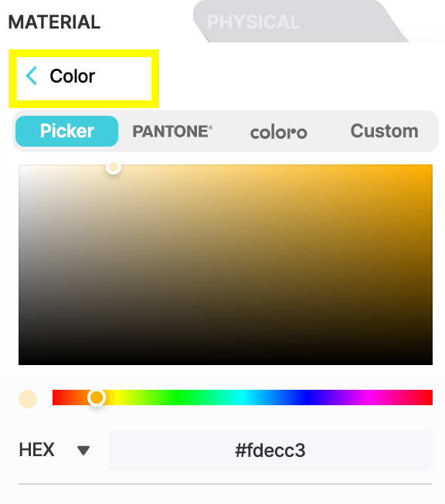Viewport: 445px width, 504px height.
Task: Click the HEX format label
Action: pyautogui.click(x=36, y=450)
